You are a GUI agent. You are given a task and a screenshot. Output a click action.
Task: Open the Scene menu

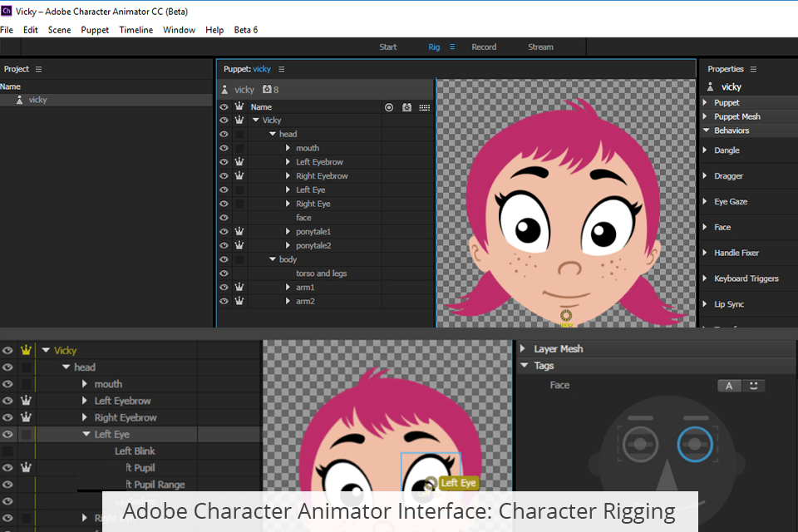coord(60,30)
